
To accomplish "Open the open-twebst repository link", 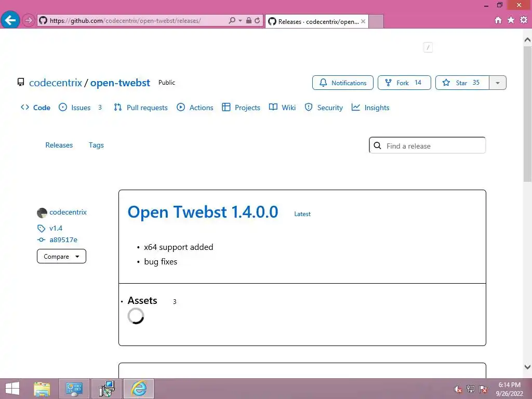I will [120, 83].
